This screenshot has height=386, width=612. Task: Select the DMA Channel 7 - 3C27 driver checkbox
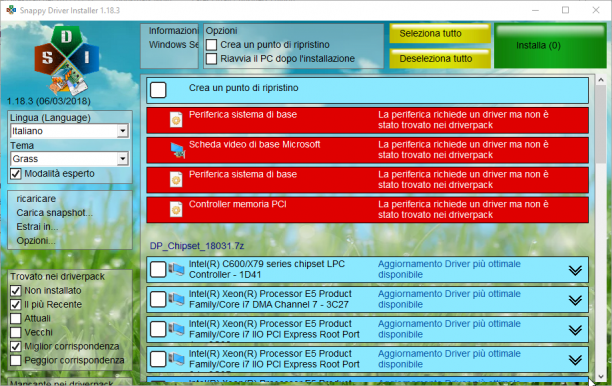(158, 299)
